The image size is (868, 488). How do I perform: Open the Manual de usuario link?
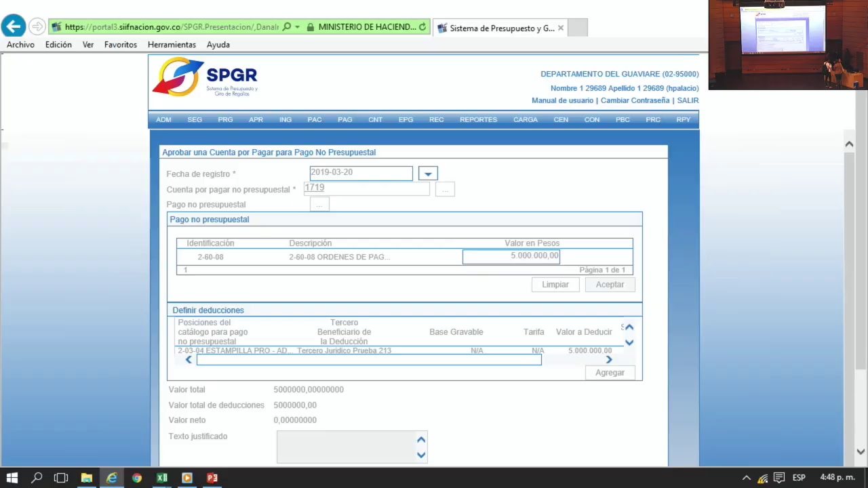tap(563, 100)
